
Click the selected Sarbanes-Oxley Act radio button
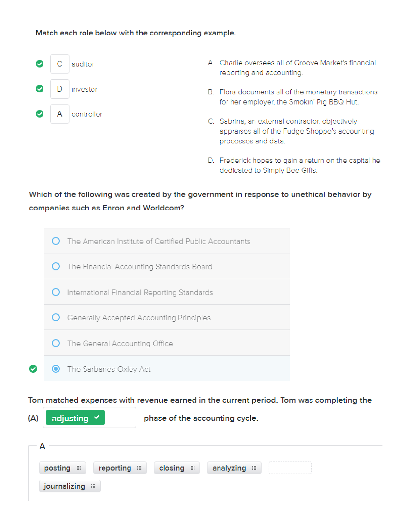[56, 369]
